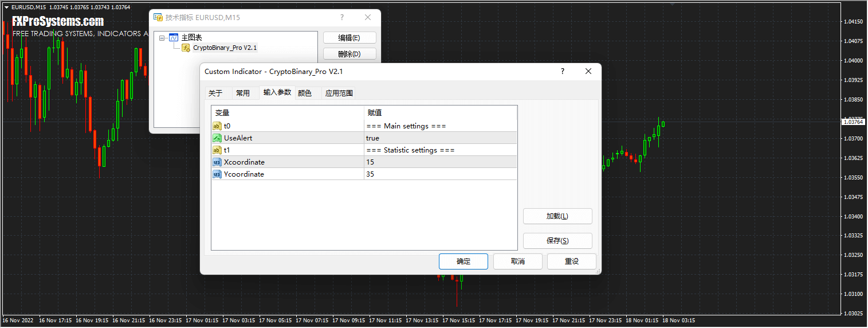Click the 删除(D) button
Image resolution: width=868 pixels, height=328 pixels.
[349, 54]
